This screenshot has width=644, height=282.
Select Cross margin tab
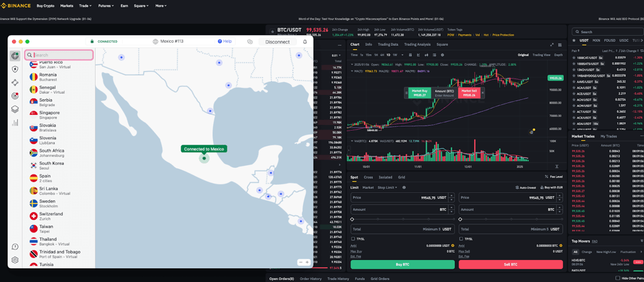pyautogui.click(x=369, y=177)
